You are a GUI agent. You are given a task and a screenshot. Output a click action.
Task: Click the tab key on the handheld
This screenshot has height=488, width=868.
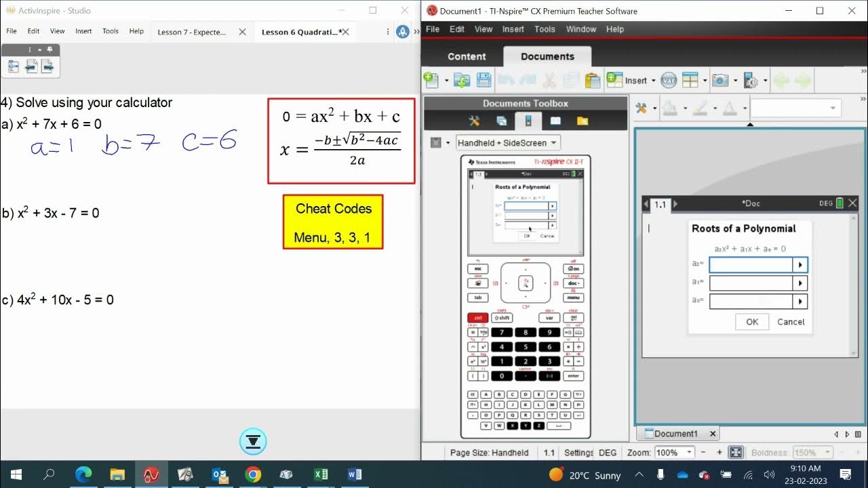click(x=477, y=298)
